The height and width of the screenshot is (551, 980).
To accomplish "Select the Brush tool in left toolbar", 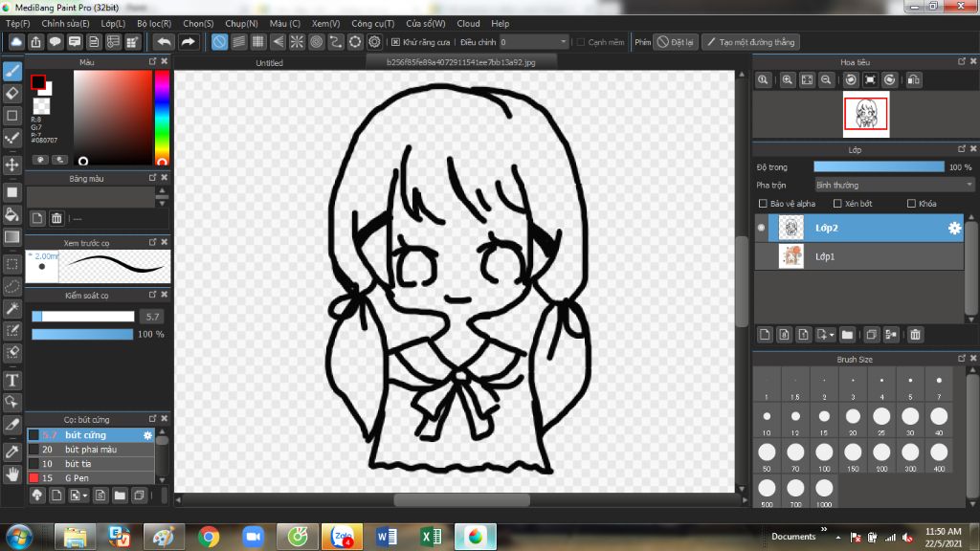I will click(x=11, y=71).
